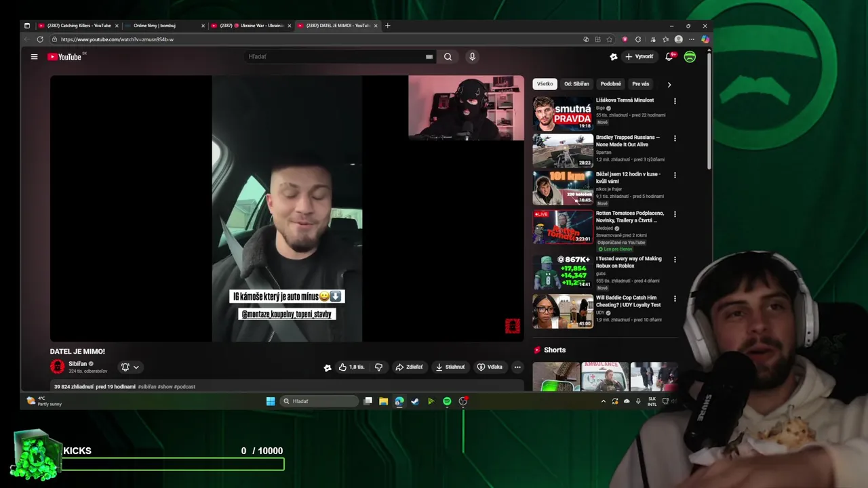
Task: Click the Vďaka thanks button
Action: click(x=490, y=367)
